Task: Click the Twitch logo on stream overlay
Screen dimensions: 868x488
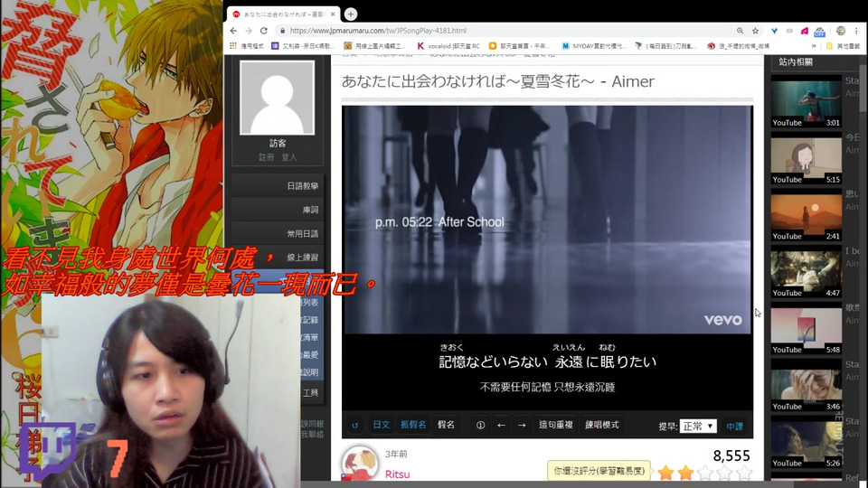Action: point(48,453)
